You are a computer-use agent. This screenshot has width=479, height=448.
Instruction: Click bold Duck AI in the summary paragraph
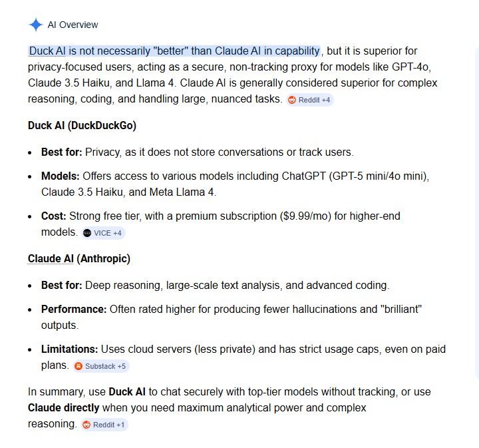pos(127,391)
